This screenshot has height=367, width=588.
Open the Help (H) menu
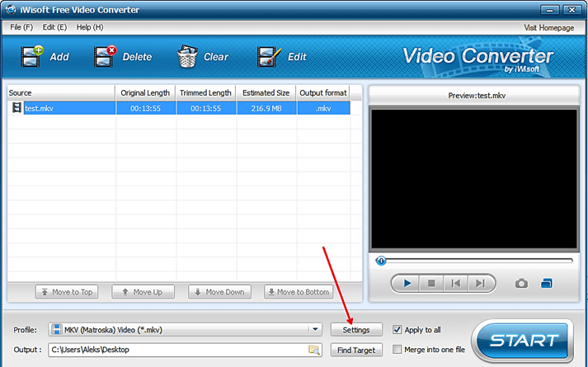(89, 27)
